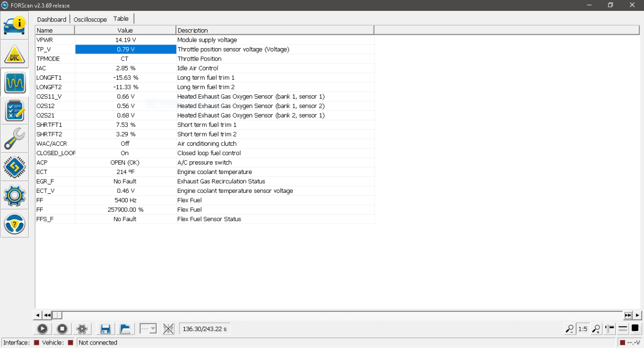Screen dimensions: 644x348
Task: Open the Settings gear in sidebar
Action: (14, 196)
